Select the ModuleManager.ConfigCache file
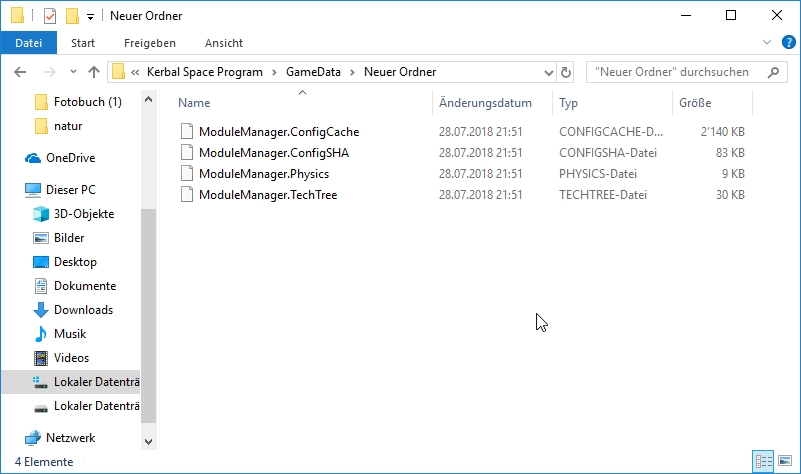 [278, 131]
